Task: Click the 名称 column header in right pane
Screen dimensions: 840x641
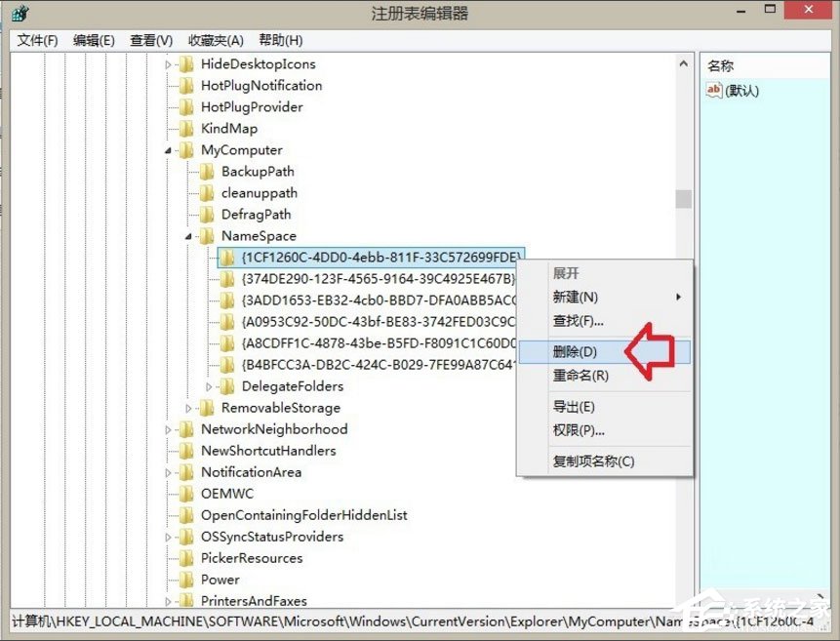Action: click(x=720, y=64)
